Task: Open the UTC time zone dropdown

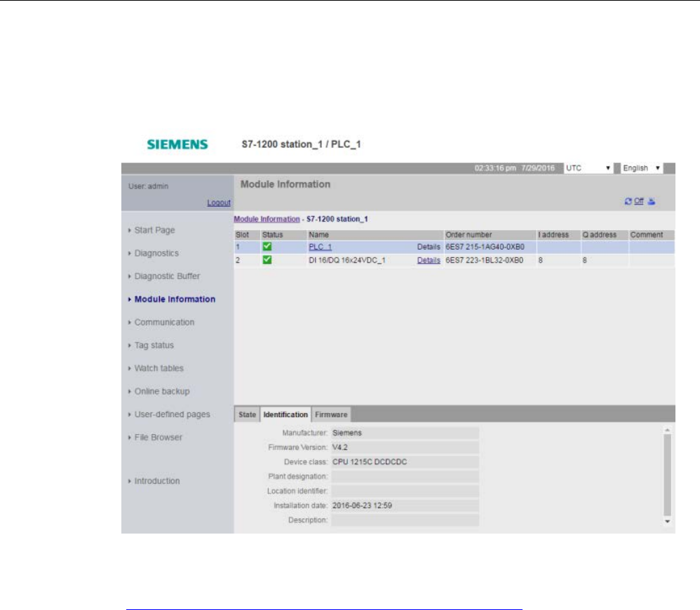Action: pyautogui.click(x=588, y=168)
